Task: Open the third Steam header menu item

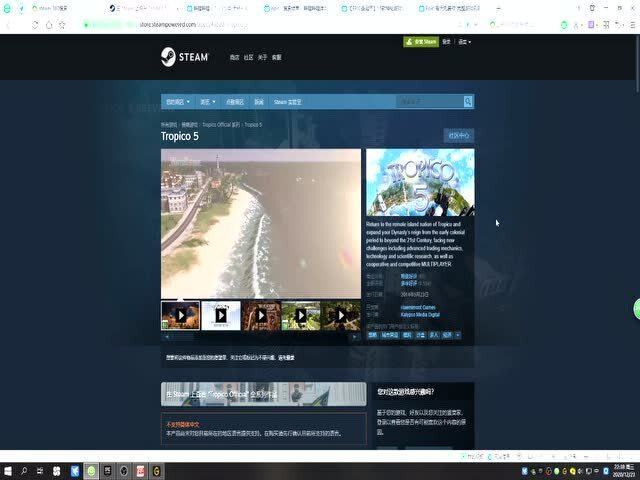Action: (262, 58)
